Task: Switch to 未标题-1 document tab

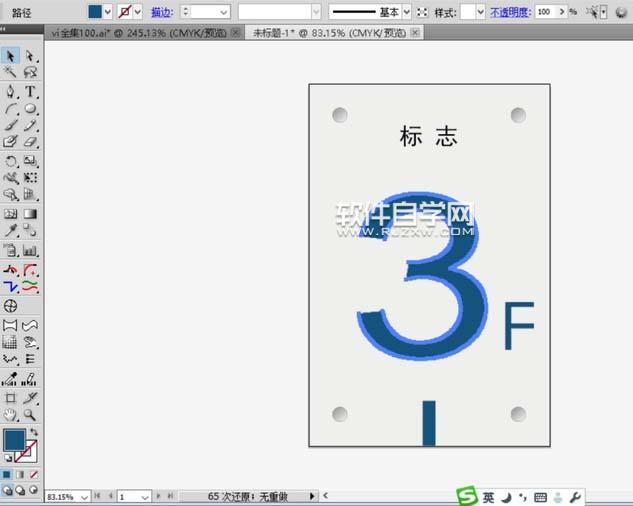Action: (x=329, y=33)
